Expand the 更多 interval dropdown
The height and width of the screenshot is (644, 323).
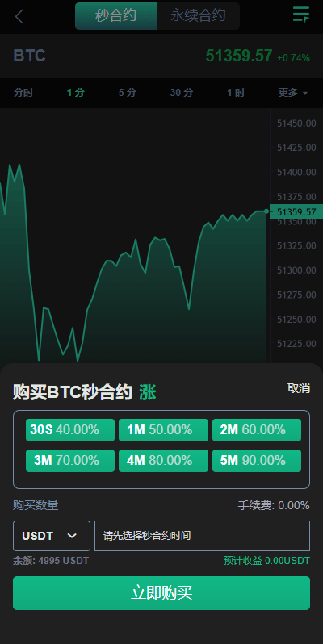[292, 93]
